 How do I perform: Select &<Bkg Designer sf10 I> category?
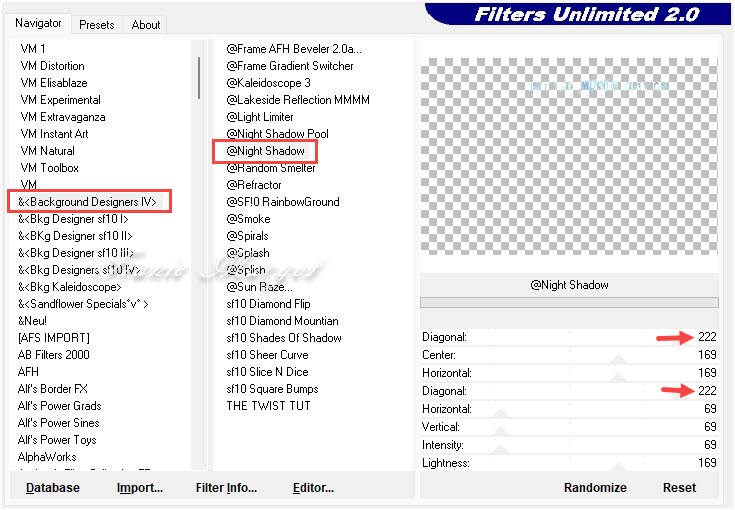pos(73,219)
